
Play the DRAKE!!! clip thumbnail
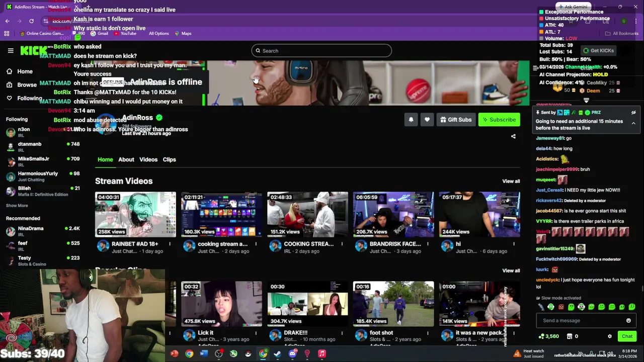307,304
